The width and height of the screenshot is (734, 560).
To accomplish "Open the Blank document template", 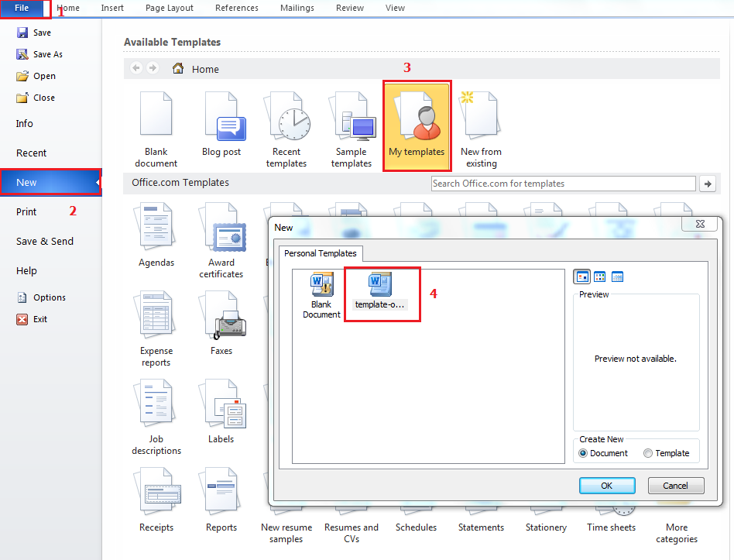I will (x=156, y=129).
